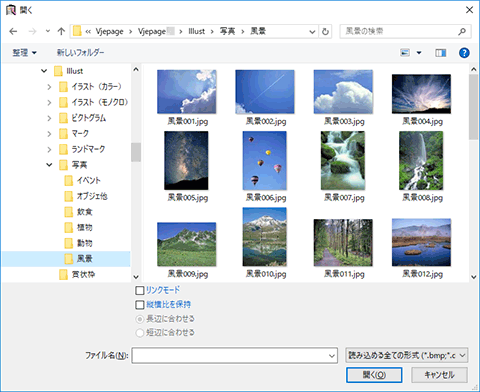Open the オブジェ他 folder
The width and height of the screenshot is (480, 392).
click(86, 196)
